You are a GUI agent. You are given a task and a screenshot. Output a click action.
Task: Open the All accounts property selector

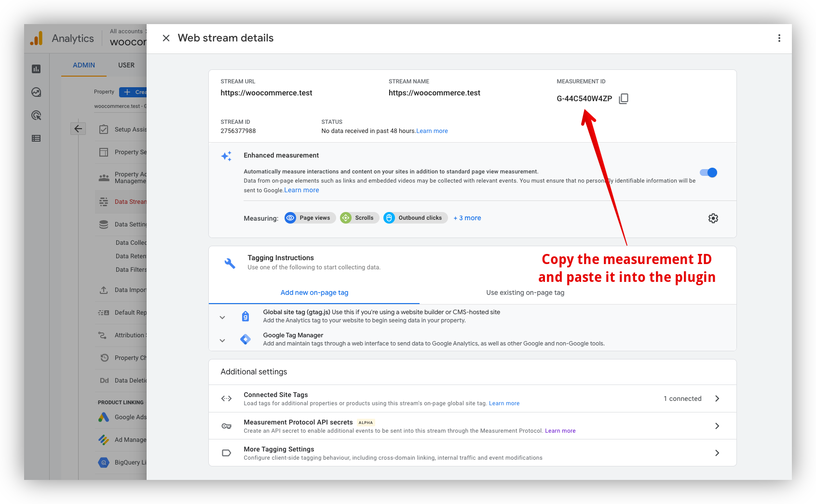[x=128, y=38]
